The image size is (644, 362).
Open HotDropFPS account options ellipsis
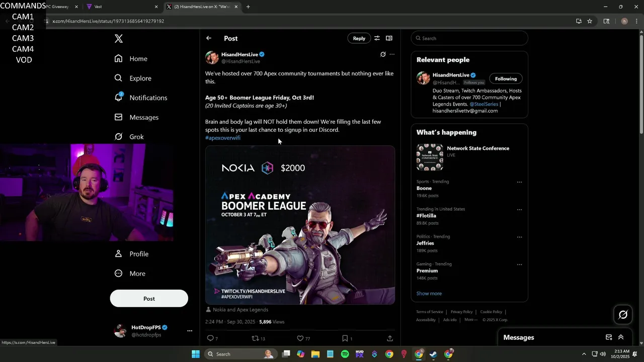click(190, 331)
